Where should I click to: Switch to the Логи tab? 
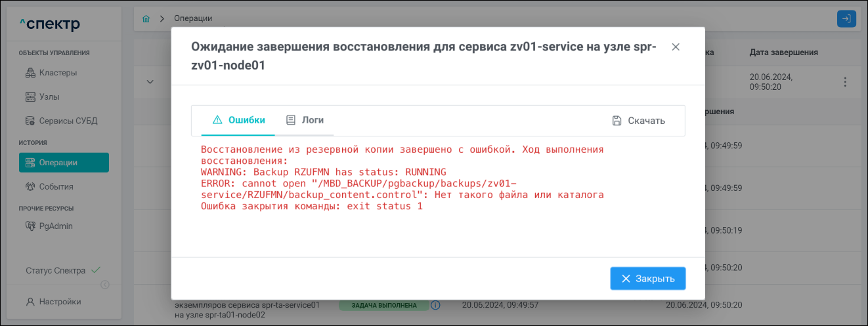[305, 120]
